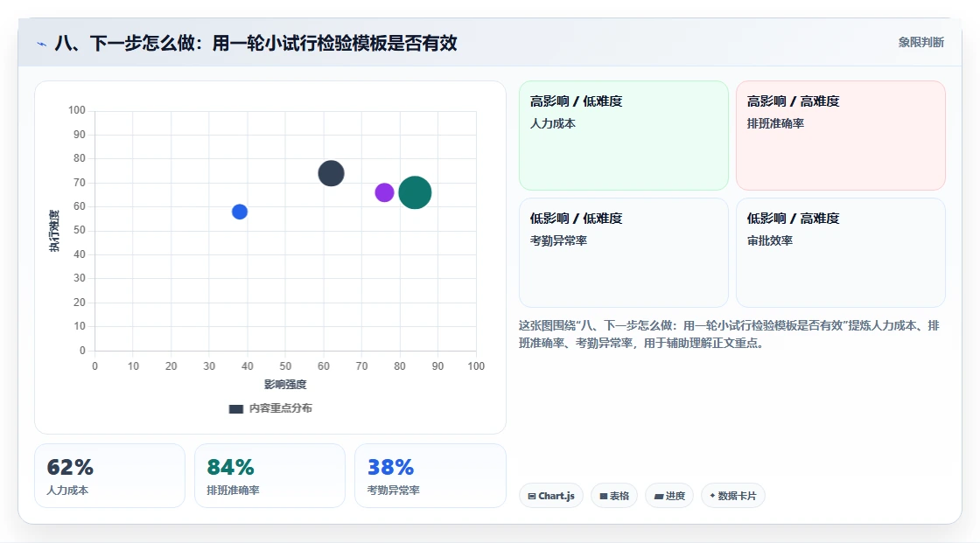The width and height of the screenshot is (980, 543).
Task: Click the x-axis tick label 50
Action: coord(285,366)
